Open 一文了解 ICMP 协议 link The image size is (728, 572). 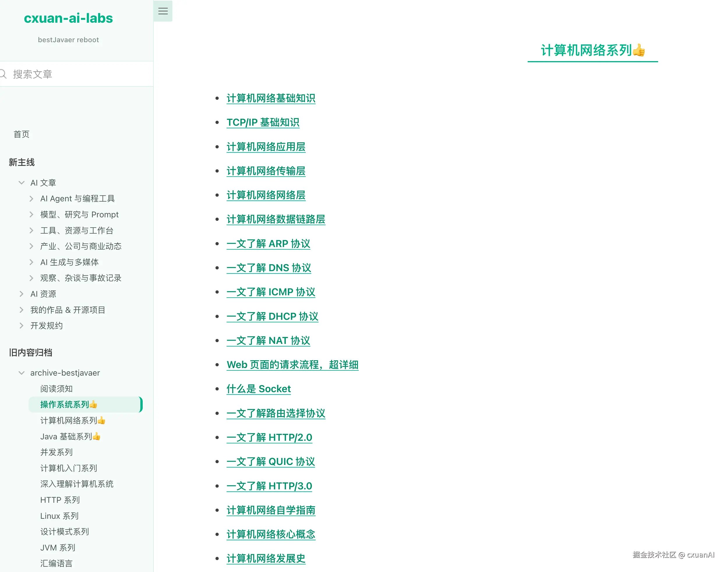pyautogui.click(x=271, y=292)
